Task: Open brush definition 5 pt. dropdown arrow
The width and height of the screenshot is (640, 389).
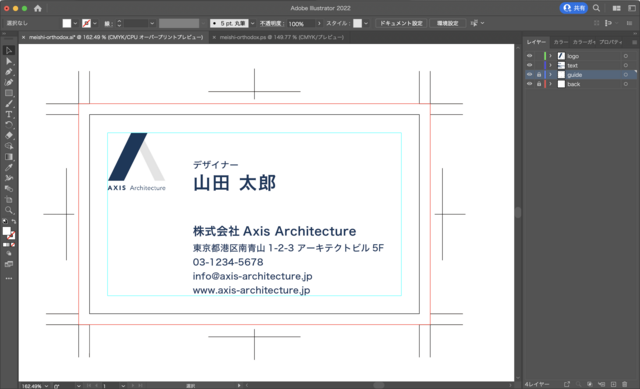Action: click(x=252, y=23)
